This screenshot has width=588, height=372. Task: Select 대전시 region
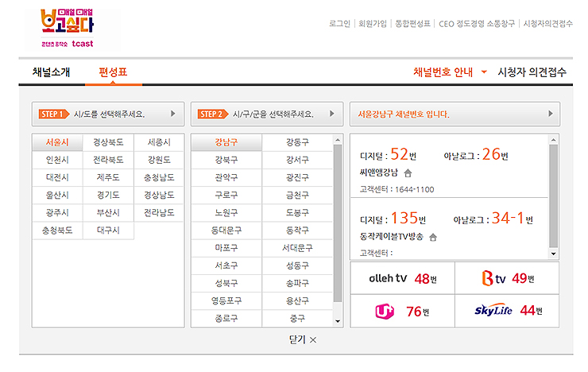click(57, 178)
